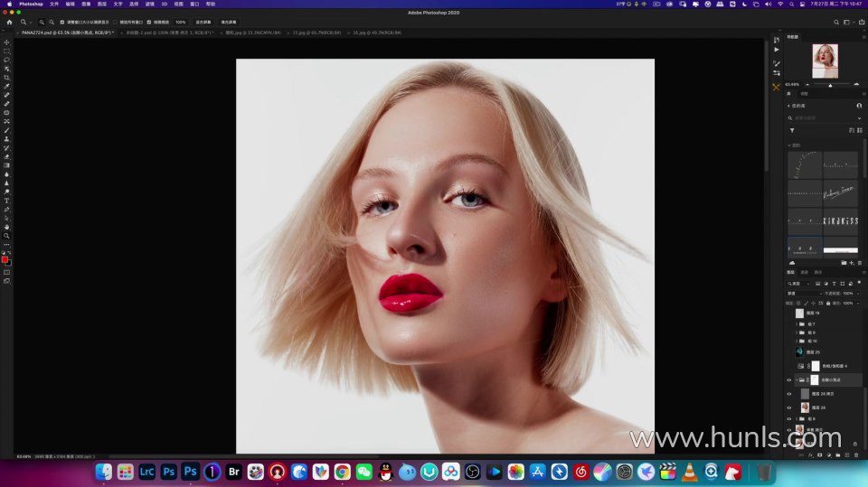
Task: Enable the zoom all windows checkbox
Action: click(x=116, y=22)
